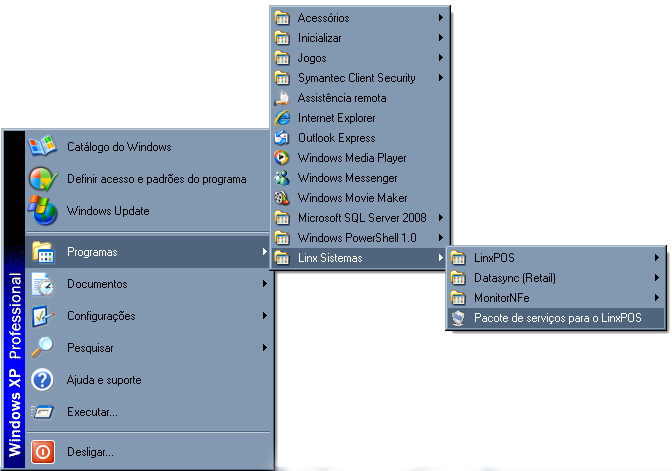Click the Ajuda e suporte question icon
Viewport: 672px width, 471px height.
point(42,380)
